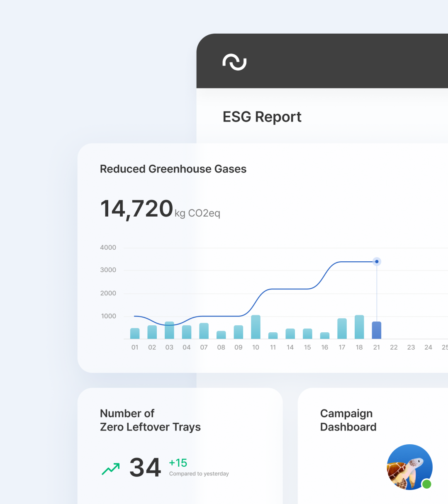Open the sea turtle campaign avatar

pyautogui.click(x=409, y=467)
